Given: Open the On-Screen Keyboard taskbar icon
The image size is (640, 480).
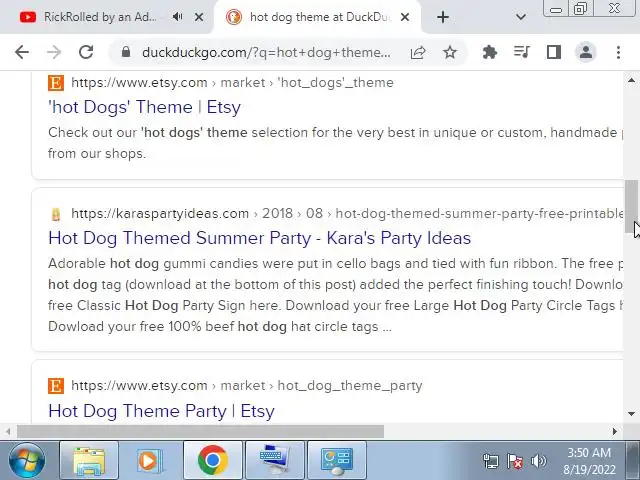Looking at the screenshot, I should 275,460.
